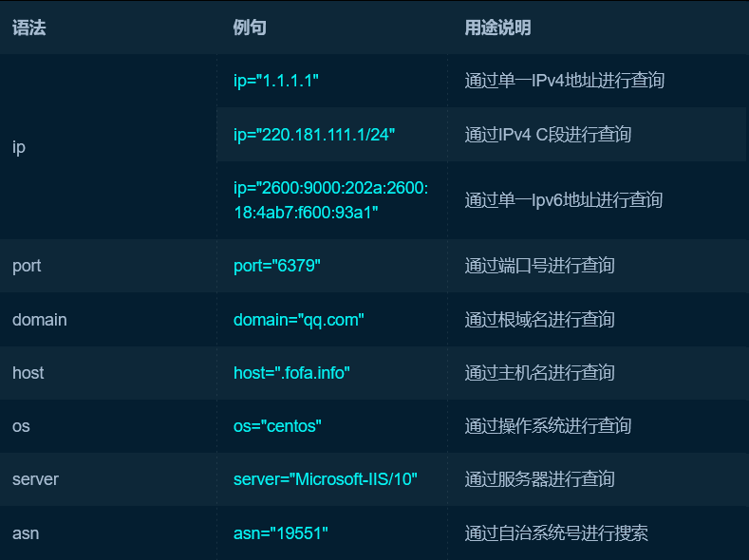Click the domain syntax label

pos(40,320)
